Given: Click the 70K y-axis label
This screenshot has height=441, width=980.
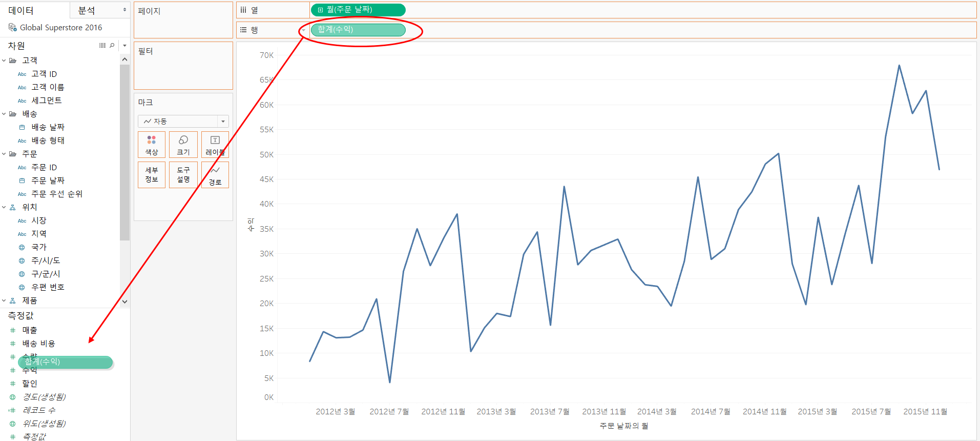Looking at the screenshot, I should pos(266,55).
